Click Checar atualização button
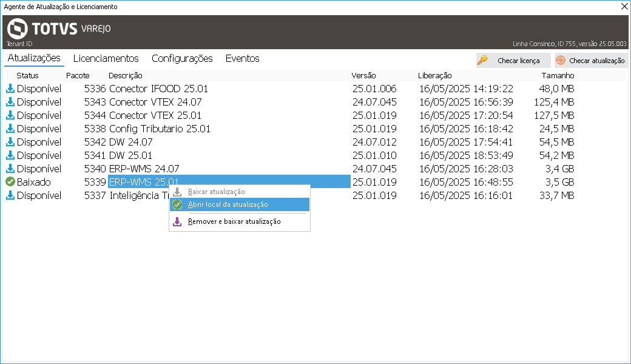The width and height of the screenshot is (631, 364). click(x=591, y=60)
